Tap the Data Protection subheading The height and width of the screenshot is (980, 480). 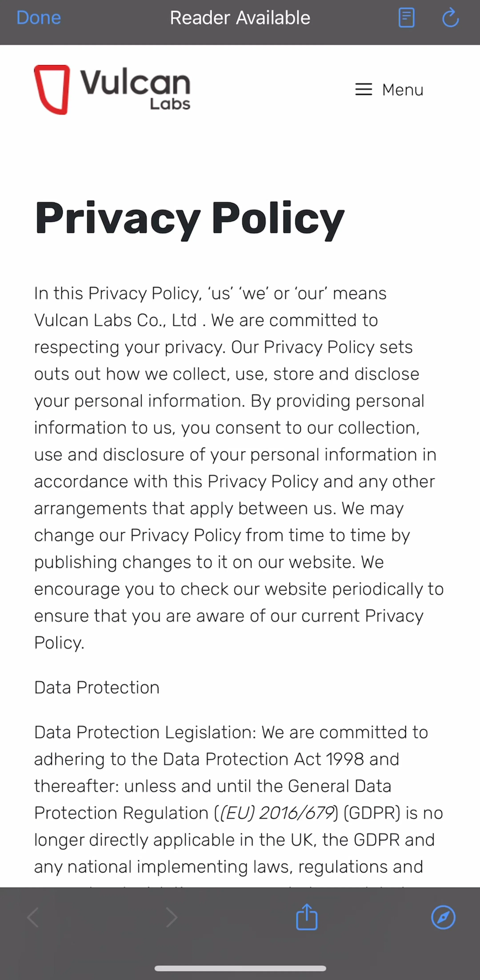tap(97, 688)
